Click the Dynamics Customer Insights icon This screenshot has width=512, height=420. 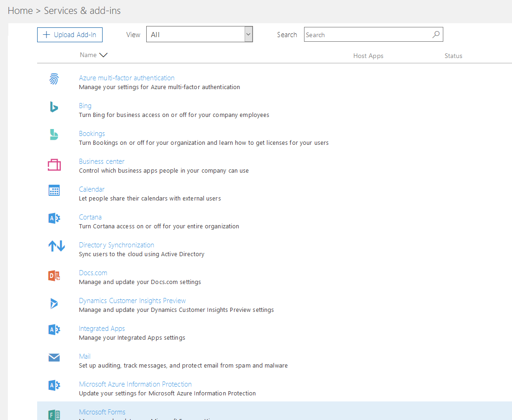coord(54,304)
